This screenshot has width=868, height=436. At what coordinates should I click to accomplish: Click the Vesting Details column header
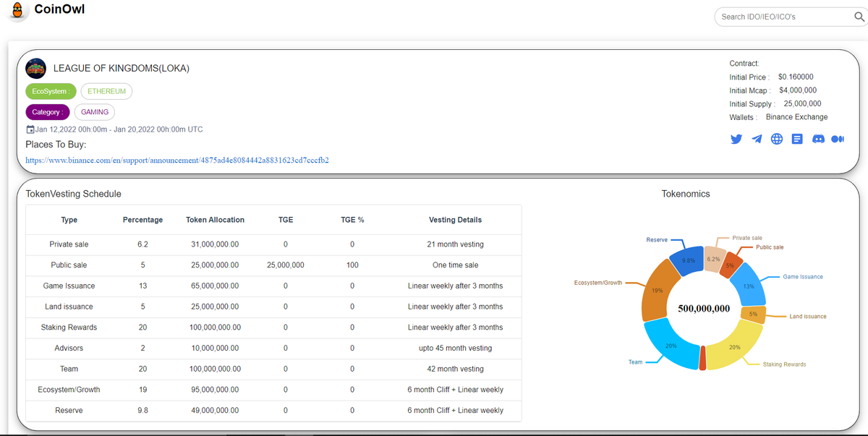455,220
